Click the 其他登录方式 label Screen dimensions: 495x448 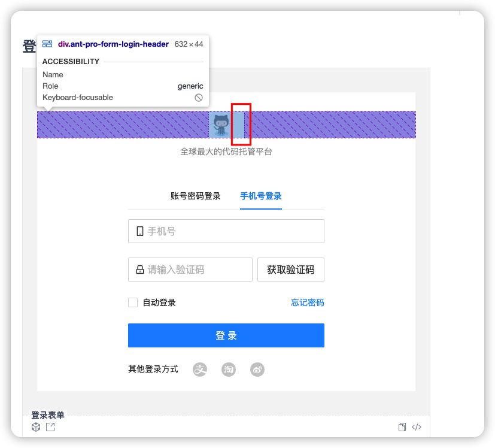(x=153, y=369)
